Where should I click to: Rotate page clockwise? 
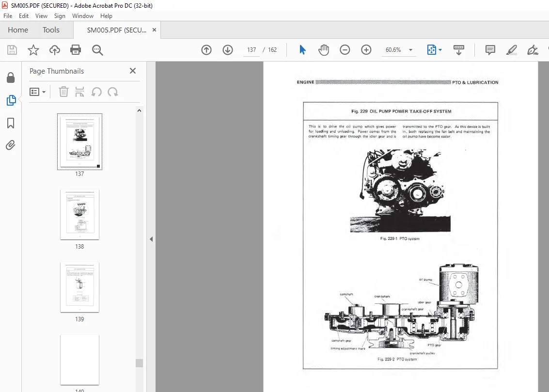pyautogui.click(x=113, y=92)
